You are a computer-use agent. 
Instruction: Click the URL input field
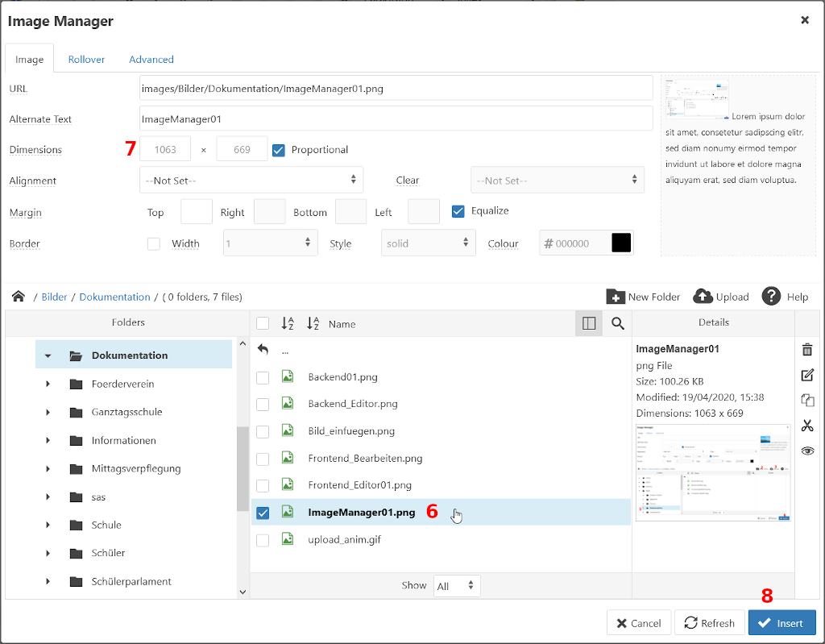coord(396,88)
